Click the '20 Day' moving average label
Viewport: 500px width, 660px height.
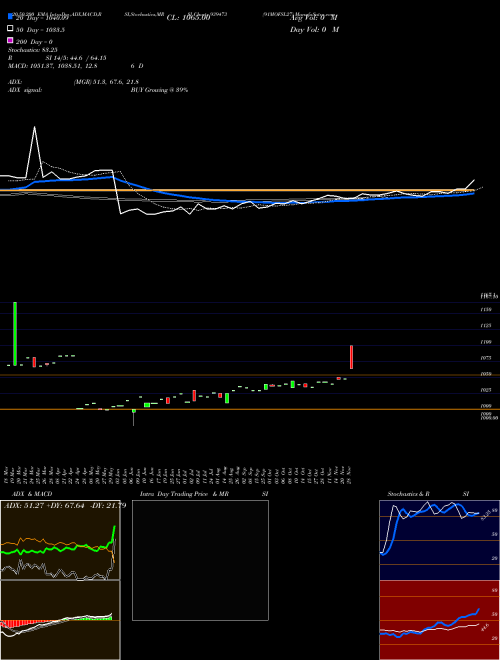tap(42, 18)
